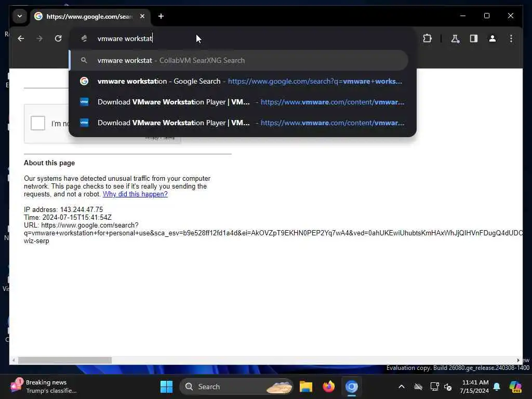
Task: Open the Windows Start button
Action: coord(166,387)
